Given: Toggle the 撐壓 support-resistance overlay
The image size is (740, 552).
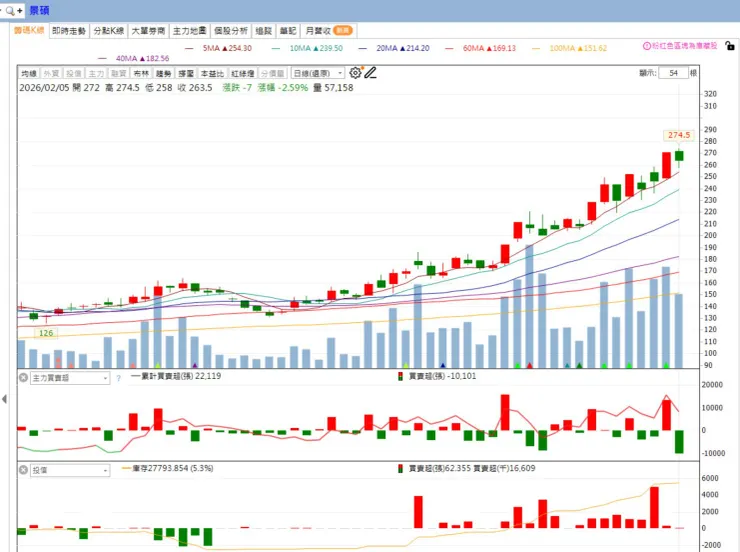Looking at the screenshot, I should 186,73.
